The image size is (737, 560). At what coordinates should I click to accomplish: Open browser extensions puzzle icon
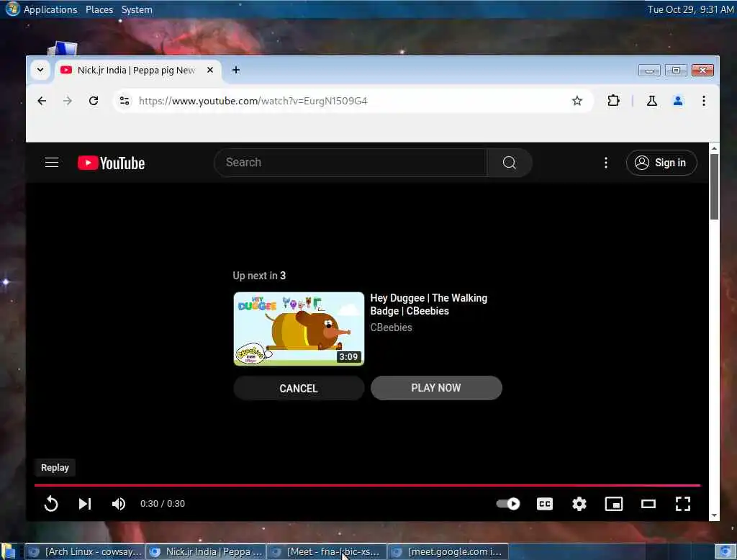tap(613, 101)
